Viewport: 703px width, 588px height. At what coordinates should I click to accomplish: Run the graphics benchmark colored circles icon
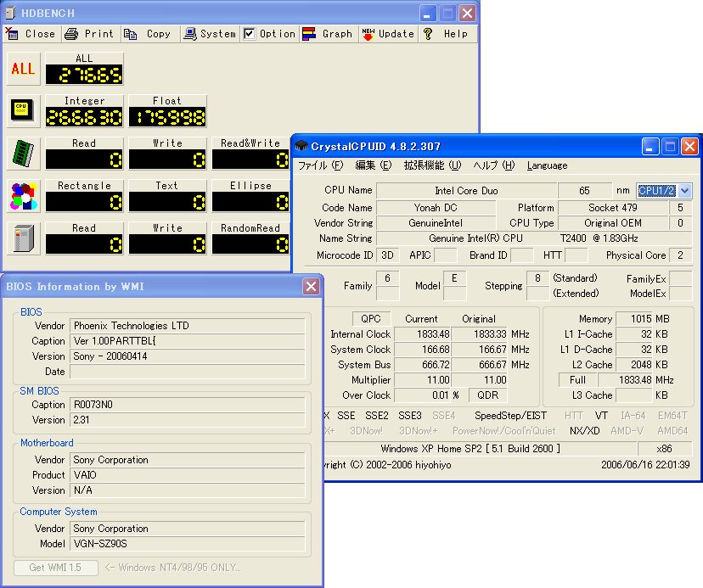[23, 196]
